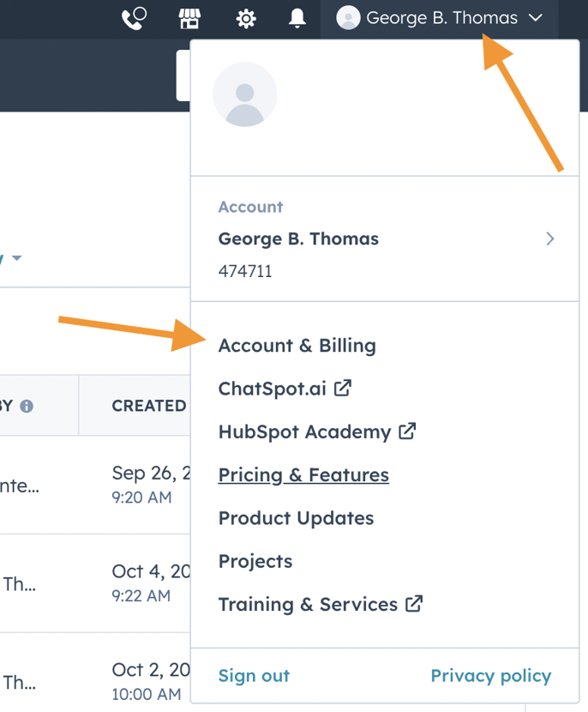The image size is (588, 712).
Task: Check notifications via the bell icon
Action: 297,18
